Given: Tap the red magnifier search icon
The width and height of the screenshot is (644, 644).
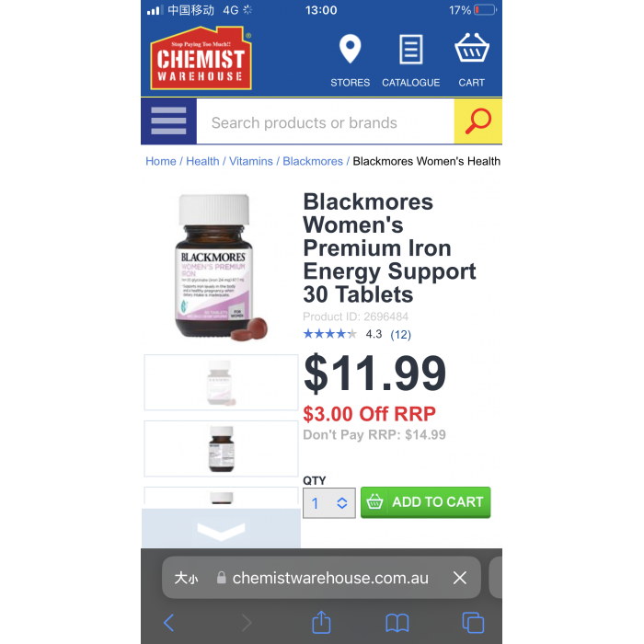Looking at the screenshot, I should point(477,121).
